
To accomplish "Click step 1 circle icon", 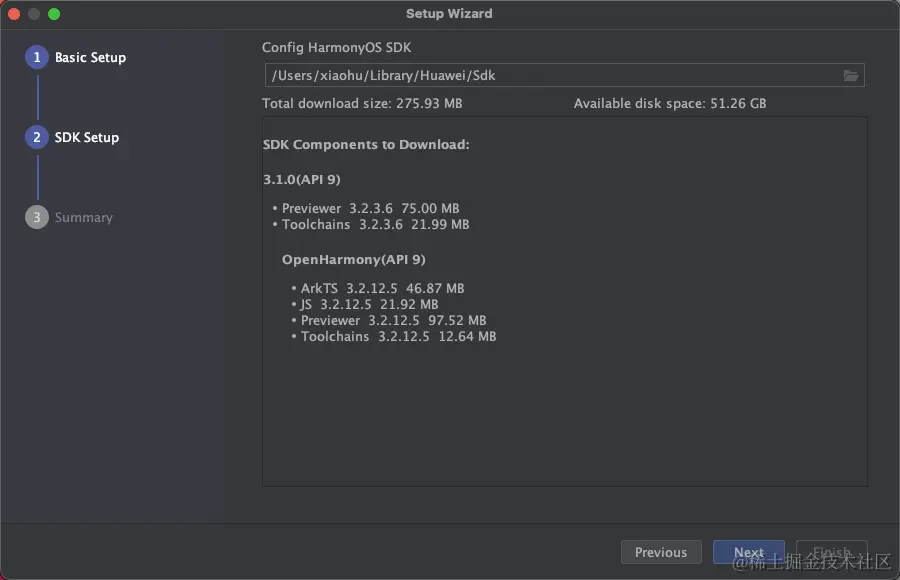I will pos(37,57).
